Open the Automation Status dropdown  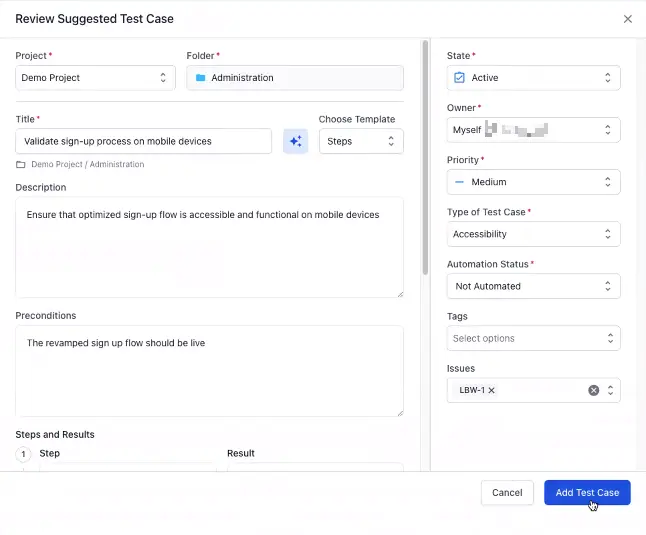coord(533,286)
